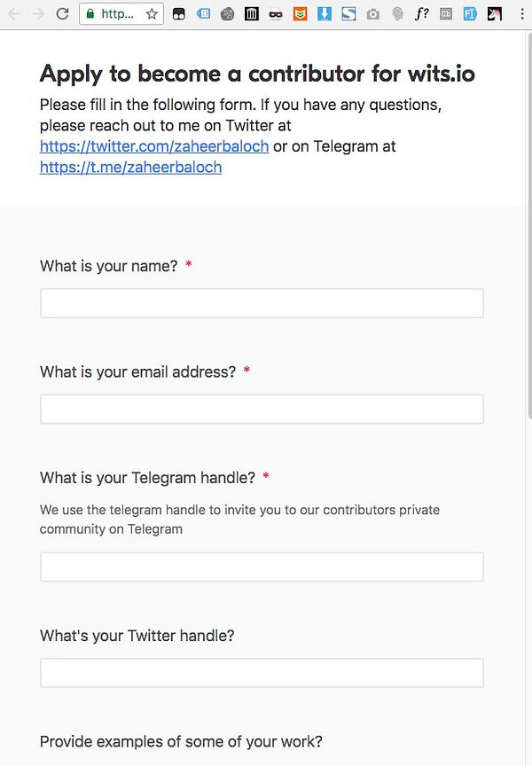This screenshot has width=532, height=766.
Task: Open the zaheerbaloch Twitter link
Action: click(154, 146)
